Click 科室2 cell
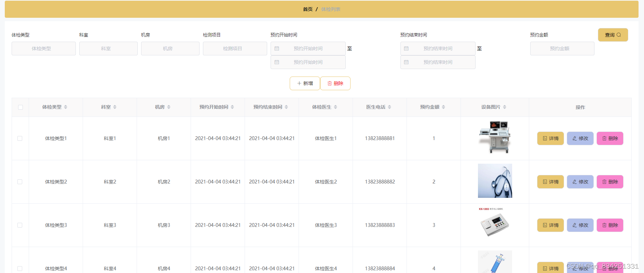This screenshot has width=644, height=273. point(110,182)
